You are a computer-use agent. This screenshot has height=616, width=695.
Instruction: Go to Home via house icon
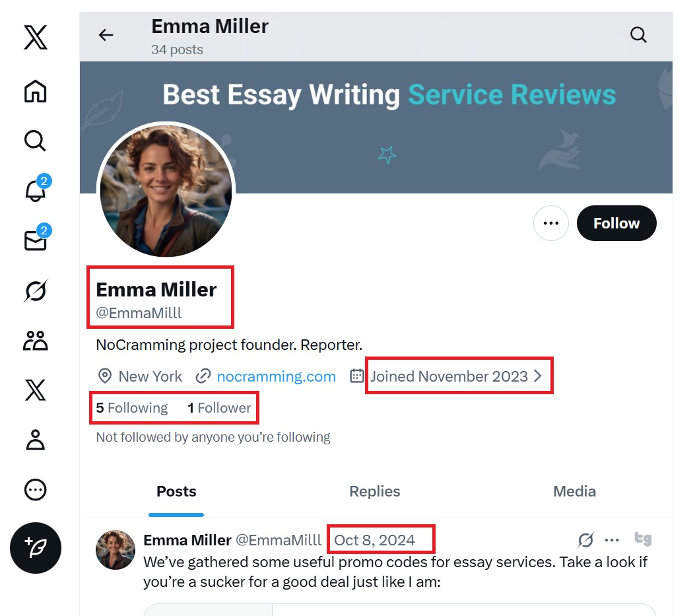[x=36, y=91]
